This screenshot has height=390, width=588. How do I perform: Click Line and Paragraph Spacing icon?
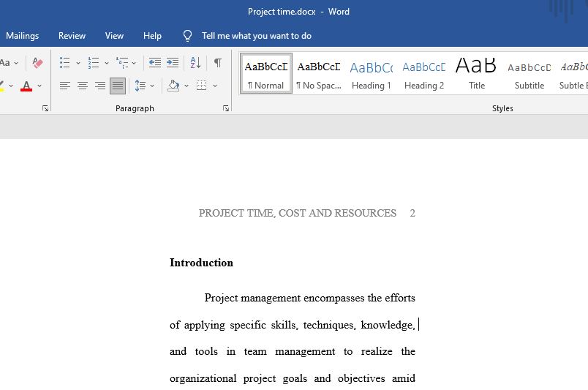coord(140,86)
